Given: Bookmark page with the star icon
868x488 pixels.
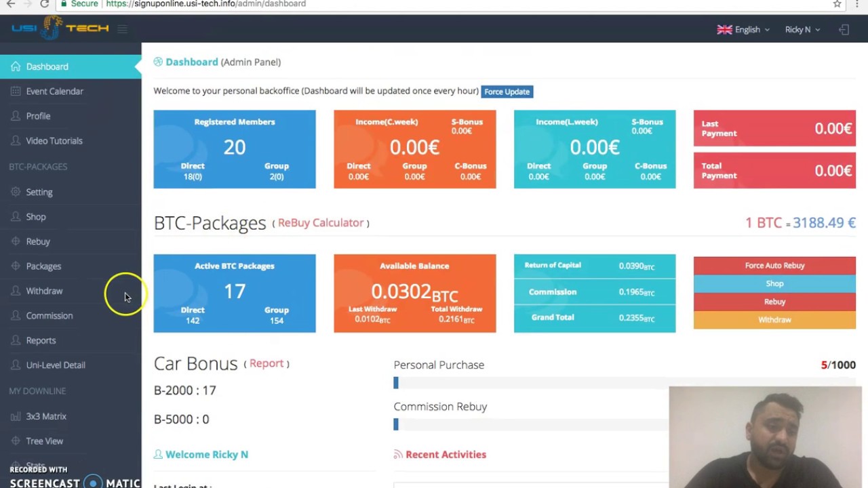Looking at the screenshot, I should (x=837, y=3).
